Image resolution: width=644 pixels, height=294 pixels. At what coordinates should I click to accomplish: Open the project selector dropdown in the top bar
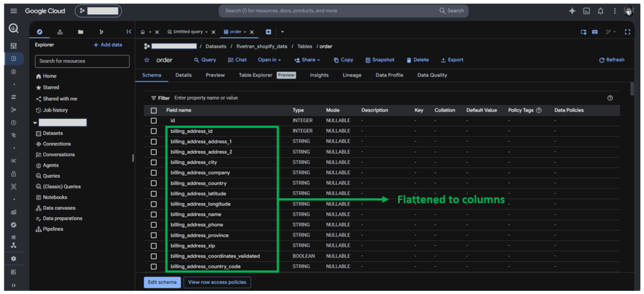pyautogui.click(x=98, y=11)
